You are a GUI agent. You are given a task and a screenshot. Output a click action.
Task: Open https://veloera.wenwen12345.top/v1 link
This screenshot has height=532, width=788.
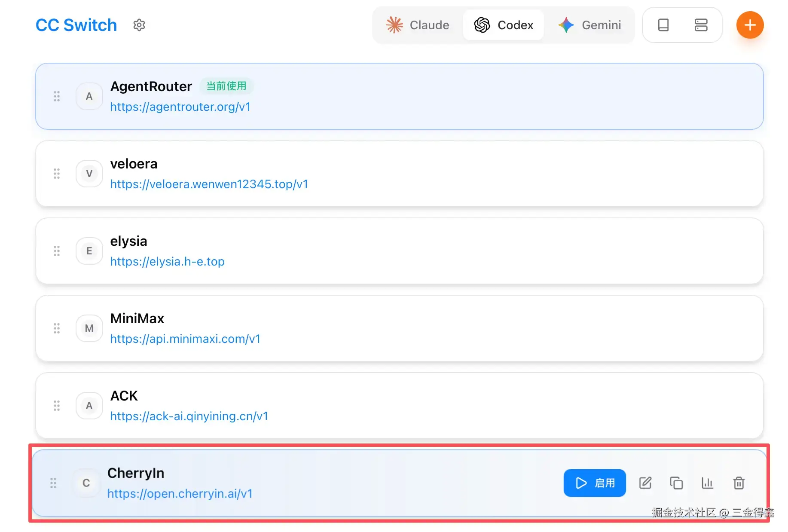tap(209, 184)
